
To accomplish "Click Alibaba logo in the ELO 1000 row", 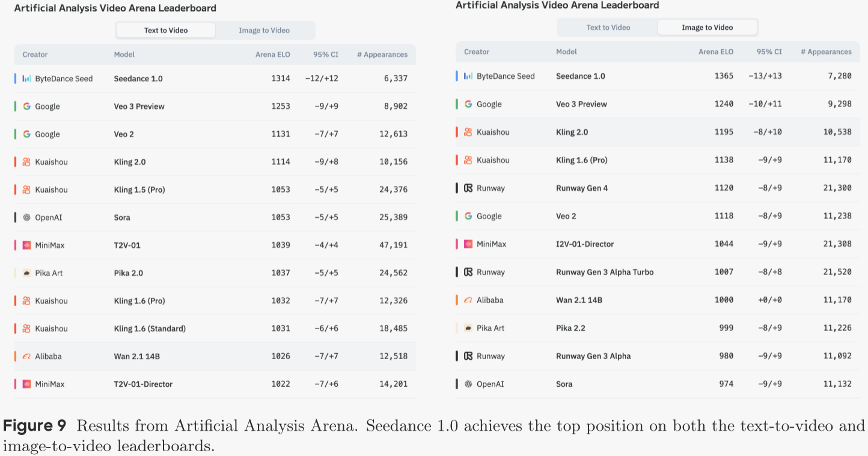I will coord(468,300).
